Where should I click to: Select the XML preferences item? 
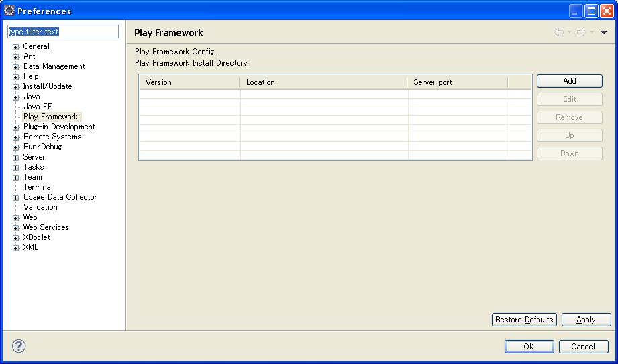coord(30,247)
